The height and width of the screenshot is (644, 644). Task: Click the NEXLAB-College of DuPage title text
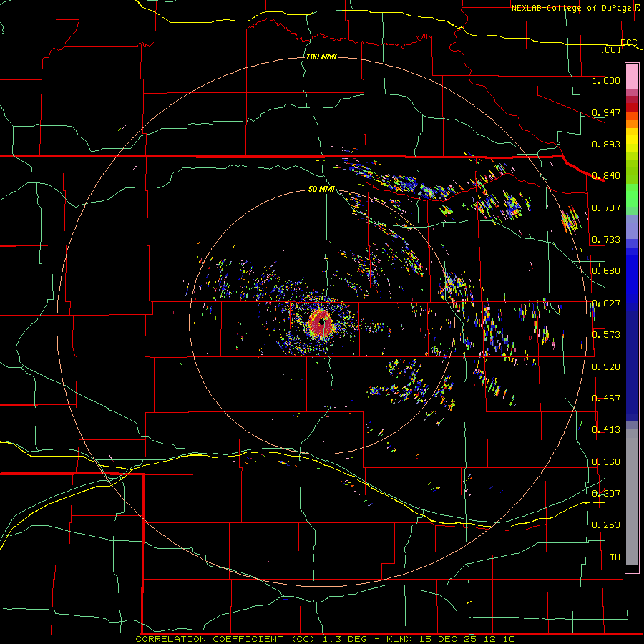tap(571, 8)
